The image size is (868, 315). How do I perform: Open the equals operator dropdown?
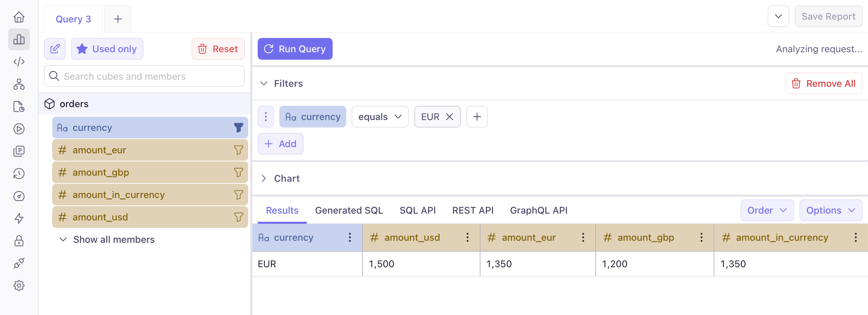coord(380,117)
